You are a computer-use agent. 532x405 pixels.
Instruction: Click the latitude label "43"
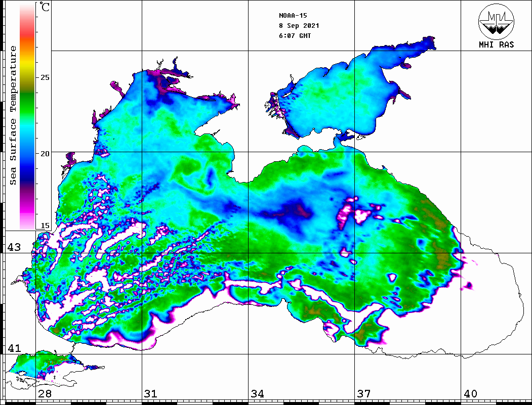(x=14, y=247)
